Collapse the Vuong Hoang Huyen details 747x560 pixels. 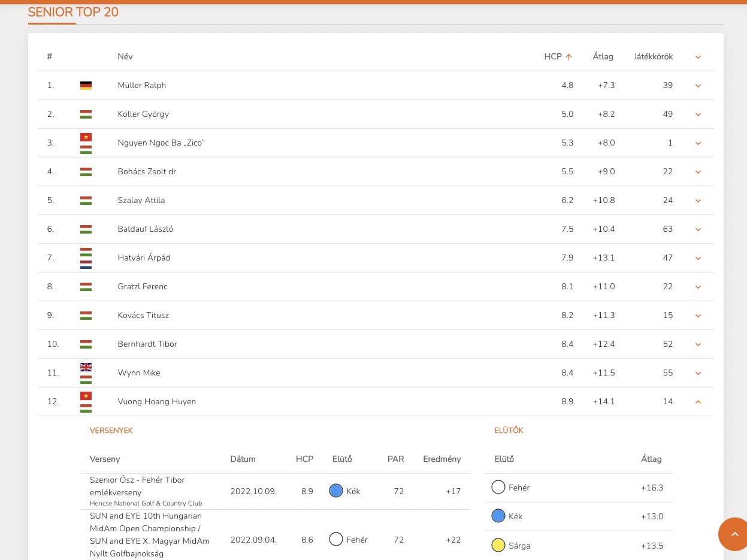[x=698, y=402]
